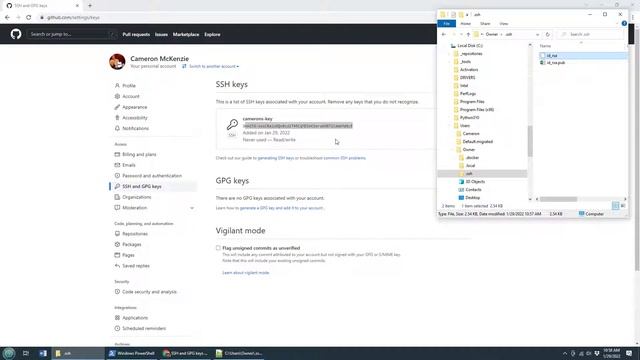Screen dimensions: 640x360
Task: Select the 3D Objects folder in tree
Action: 475,182
